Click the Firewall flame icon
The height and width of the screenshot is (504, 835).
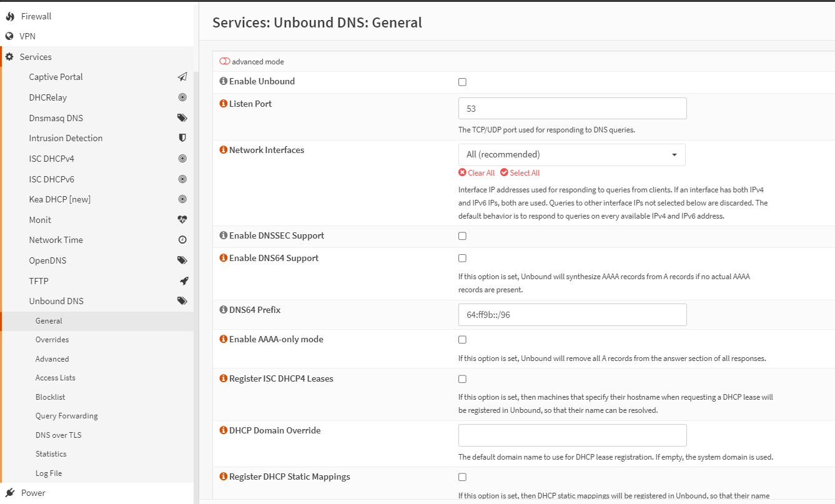click(9, 16)
